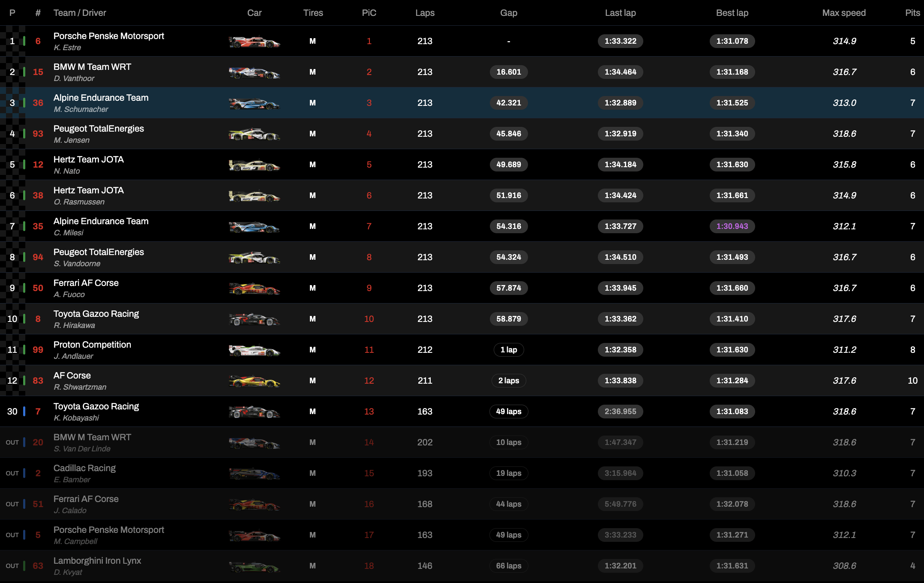Viewport: 924px width, 583px height.
Task: Open the BMW M Team WRT D. Vanthoor entry
Action: point(462,72)
